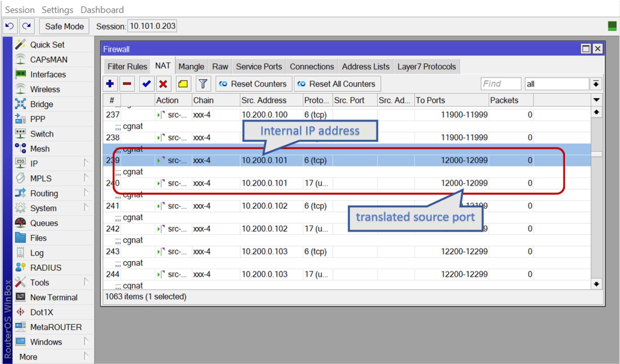Click the green status indicator icon

coord(612,26)
